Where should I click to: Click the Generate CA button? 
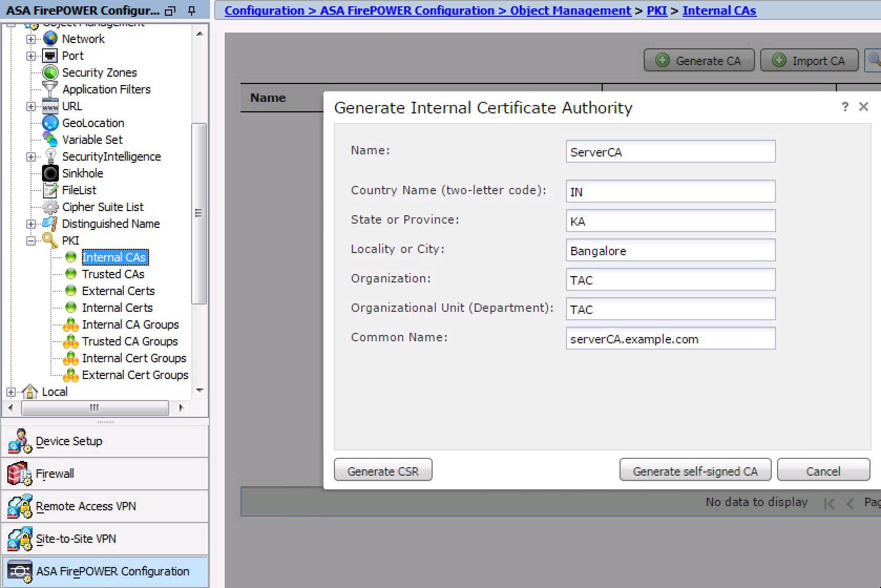699,60
